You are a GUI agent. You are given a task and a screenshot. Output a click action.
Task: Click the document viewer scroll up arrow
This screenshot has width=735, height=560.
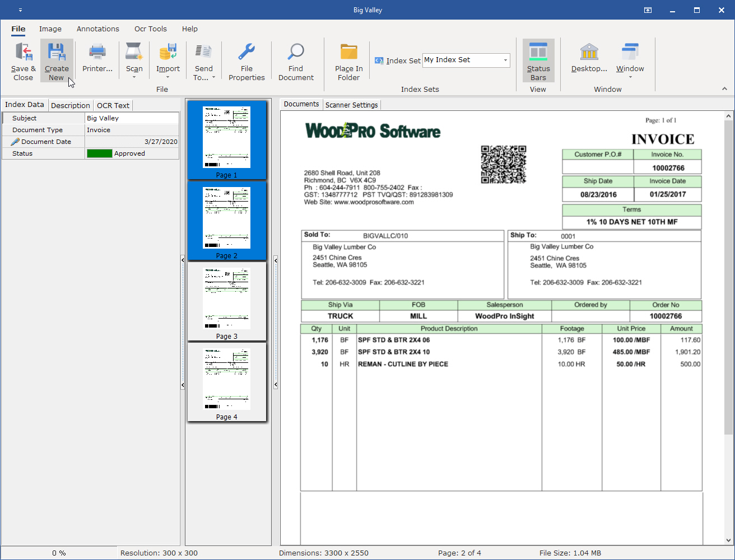pyautogui.click(x=728, y=116)
